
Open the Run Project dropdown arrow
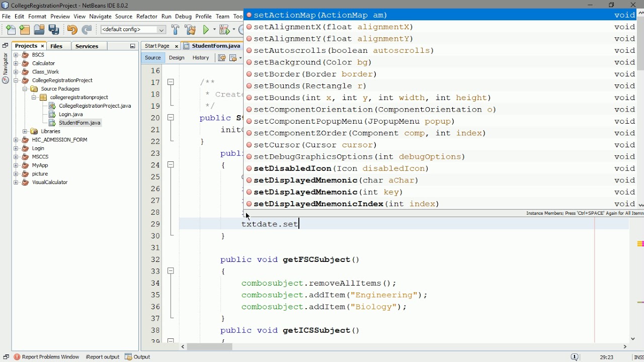tap(214, 30)
